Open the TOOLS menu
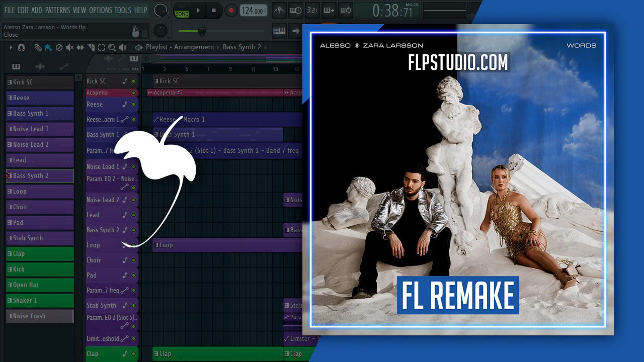Image resolution: width=644 pixels, height=362 pixels. coord(123,10)
